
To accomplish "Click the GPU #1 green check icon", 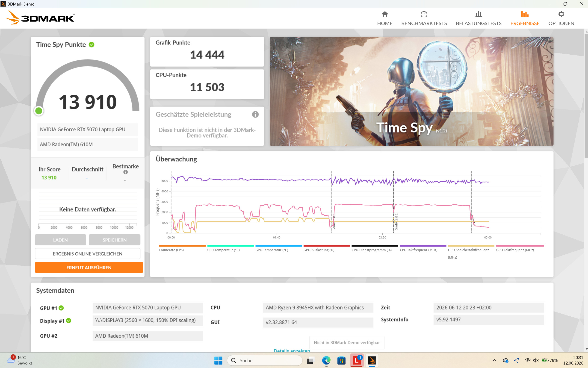I will tap(61, 308).
